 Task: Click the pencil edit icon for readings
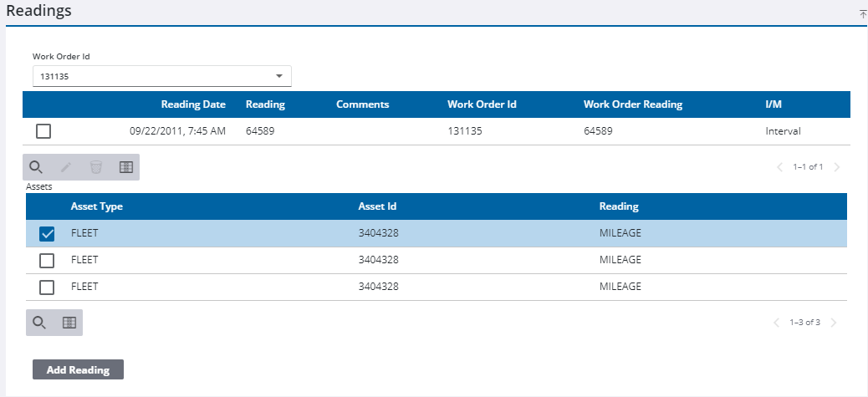tap(66, 167)
